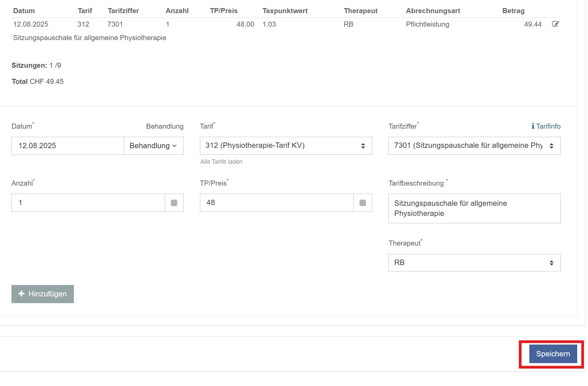Open the Therapeut RB dropdown

[x=474, y=263]
